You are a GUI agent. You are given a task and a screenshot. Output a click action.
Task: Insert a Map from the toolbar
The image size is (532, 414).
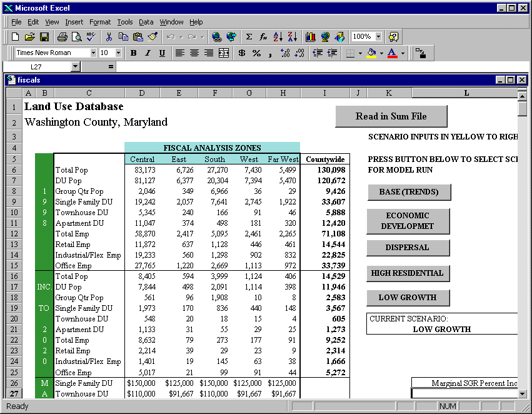pyautogui.click(x=325, y=37)
